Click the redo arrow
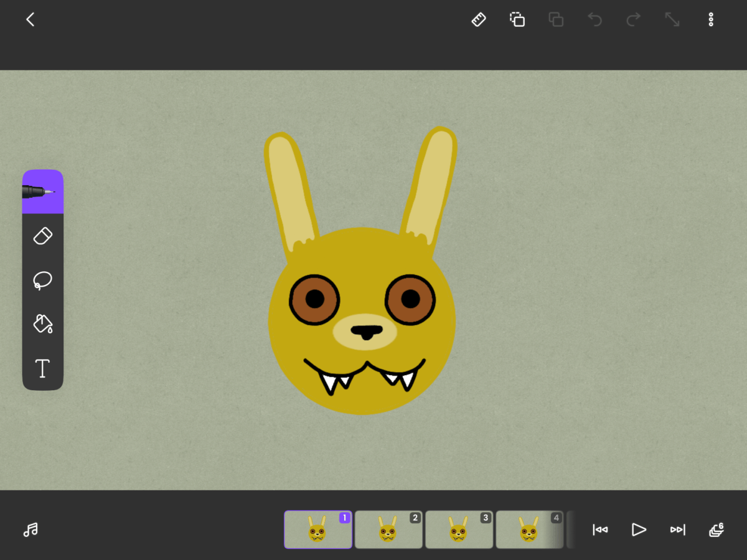The width and height of the screenshot is (747, 560). (633, 20)
